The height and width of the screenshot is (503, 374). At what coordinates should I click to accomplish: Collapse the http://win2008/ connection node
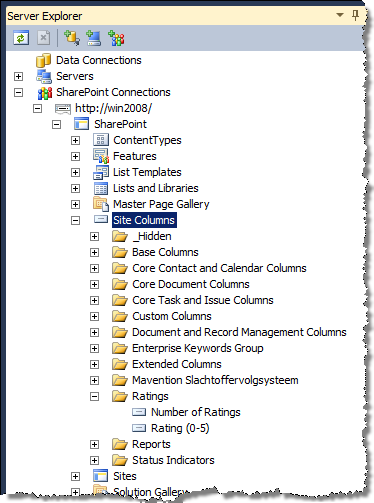37,108
